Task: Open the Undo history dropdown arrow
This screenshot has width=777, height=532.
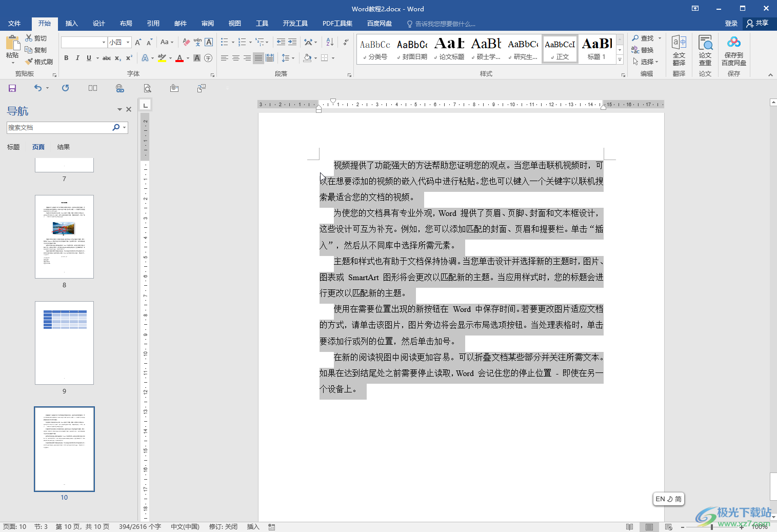Action: (x=47, y=88)
